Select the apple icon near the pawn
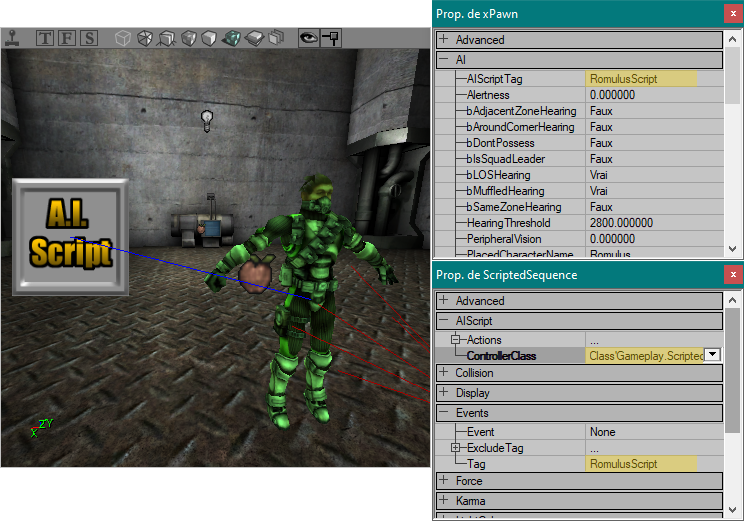 (255, 274)
